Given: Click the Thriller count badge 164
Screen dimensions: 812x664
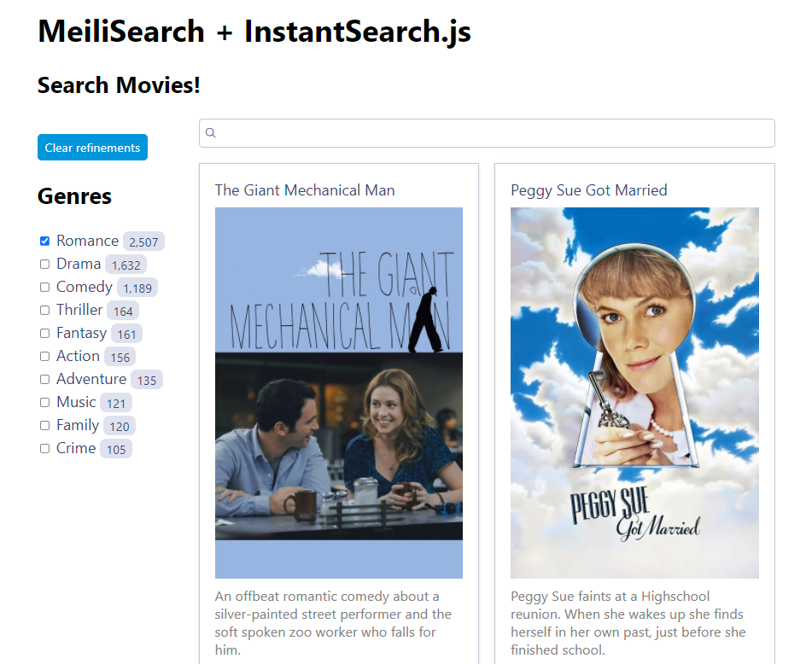Looking at the screenshot, I should (123, 311).
